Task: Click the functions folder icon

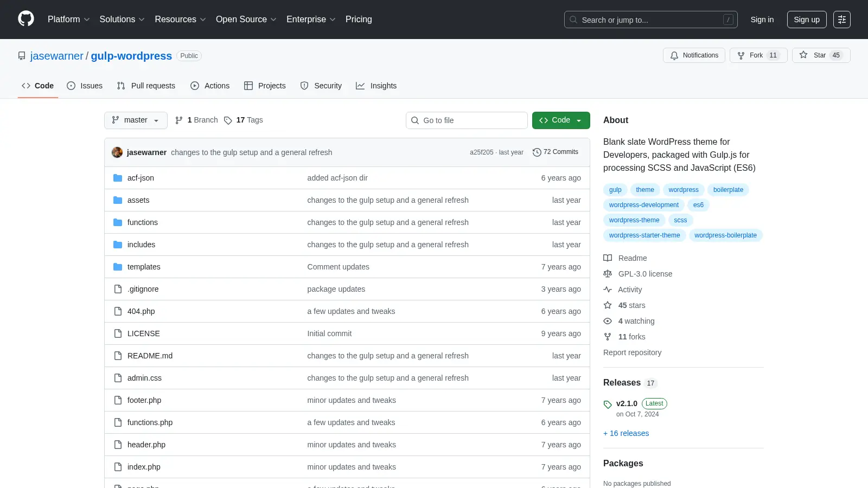Action: [118, 222]
